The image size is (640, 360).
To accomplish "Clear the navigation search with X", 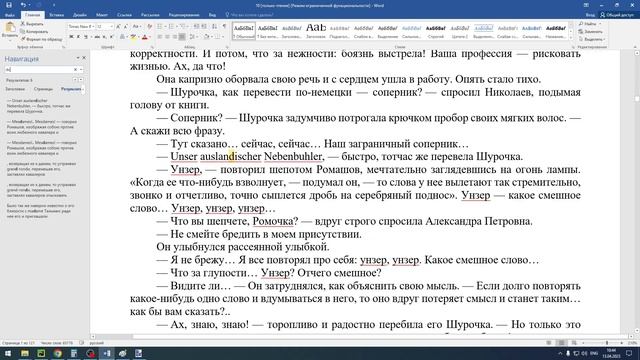I will click(76, 70).
